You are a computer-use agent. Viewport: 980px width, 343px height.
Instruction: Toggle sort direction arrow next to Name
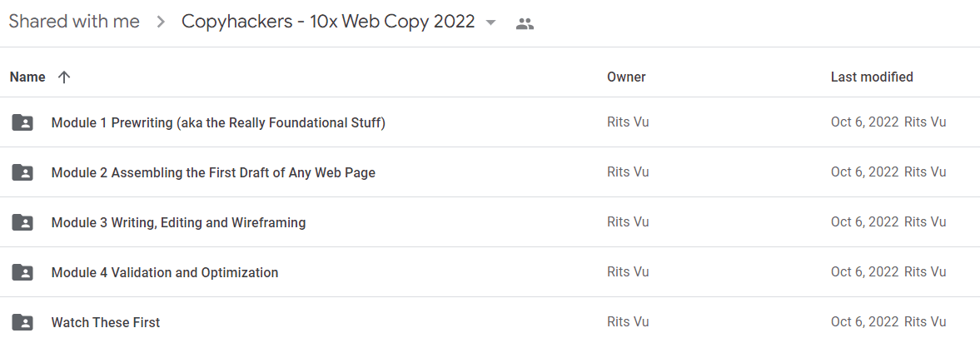pos(64,77)
